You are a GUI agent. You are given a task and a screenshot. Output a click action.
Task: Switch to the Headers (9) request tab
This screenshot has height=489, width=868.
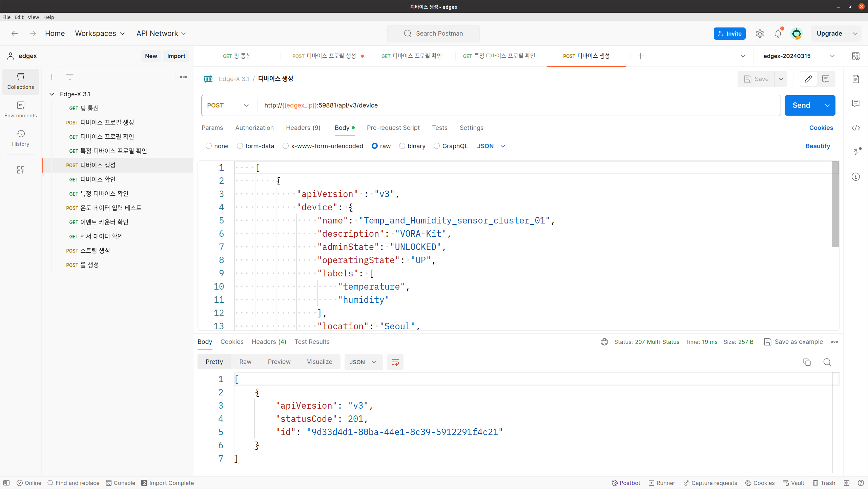[303, 128]
